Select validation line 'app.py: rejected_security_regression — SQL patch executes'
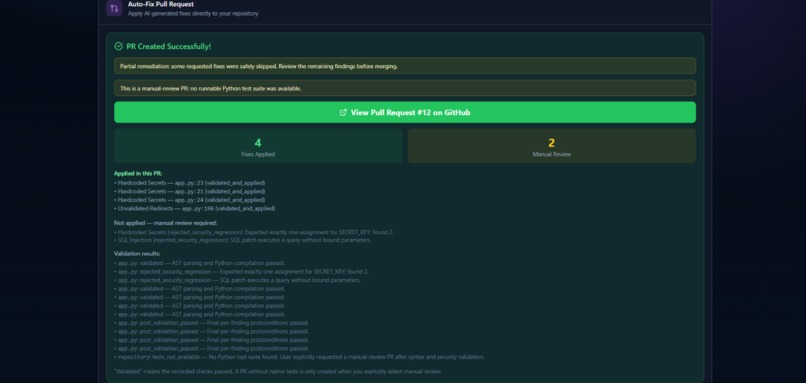 click(x=237, y=280)
